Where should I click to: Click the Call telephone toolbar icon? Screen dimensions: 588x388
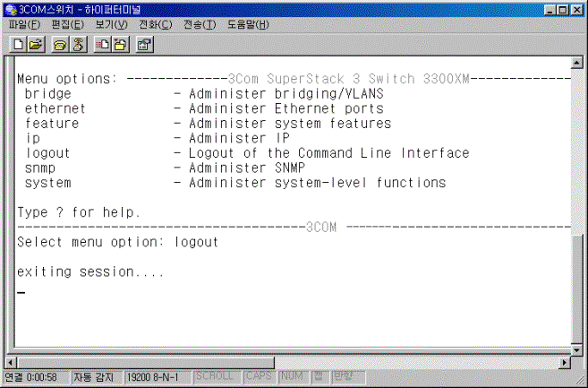click(60, 45)
